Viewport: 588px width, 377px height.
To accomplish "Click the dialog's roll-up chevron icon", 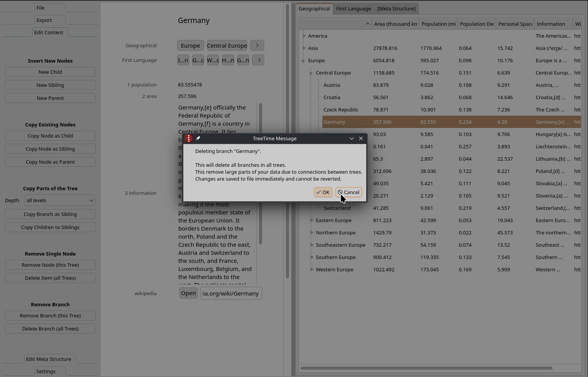I will pyautogui.click(x=351, y=138).
